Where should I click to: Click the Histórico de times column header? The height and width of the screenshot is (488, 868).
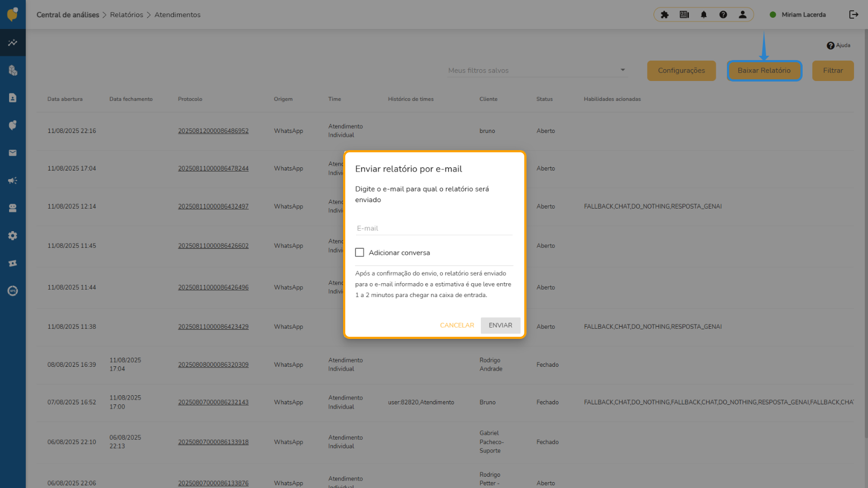pyautogui.click(x=411, y=99)
